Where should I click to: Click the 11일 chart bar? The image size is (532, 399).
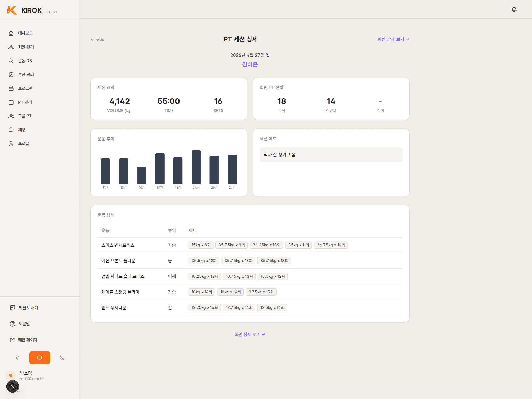click(105, 171)
